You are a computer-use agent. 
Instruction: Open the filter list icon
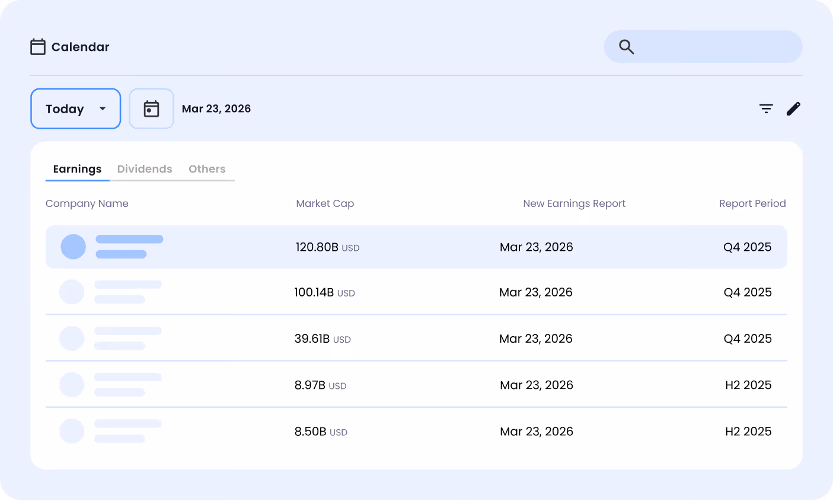[766, 109]
